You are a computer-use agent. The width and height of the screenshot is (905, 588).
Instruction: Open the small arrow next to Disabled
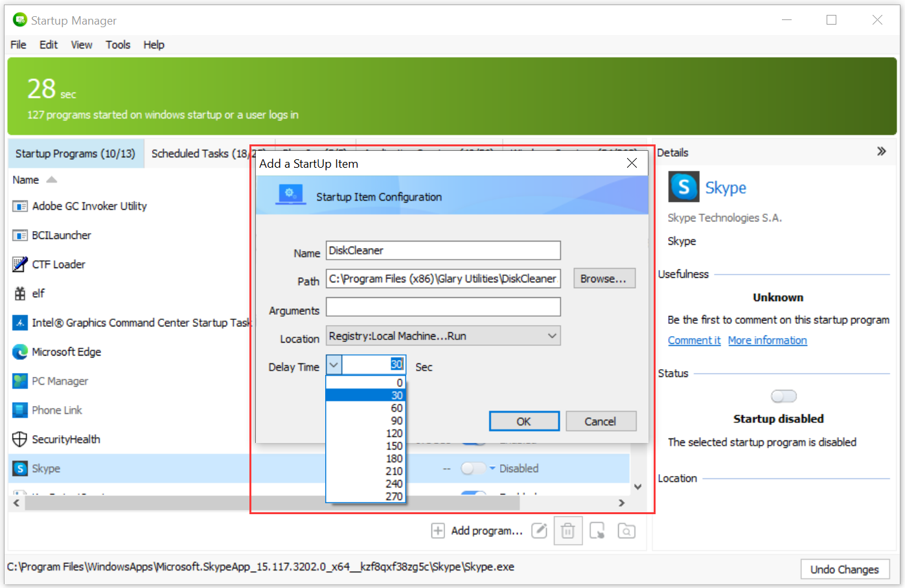pos(492,468)
